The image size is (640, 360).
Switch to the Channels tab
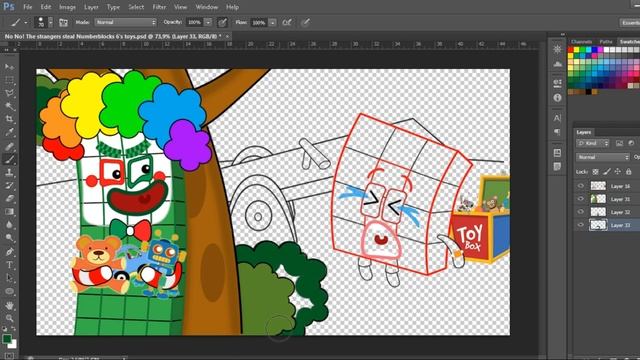[582, 42]
